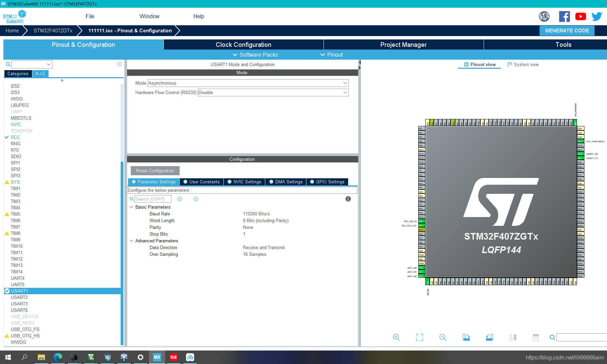This screenshot has width=607, height=364.
Task: Click the parameter search field
Action: pyautogui.click(x=153, y=199)
